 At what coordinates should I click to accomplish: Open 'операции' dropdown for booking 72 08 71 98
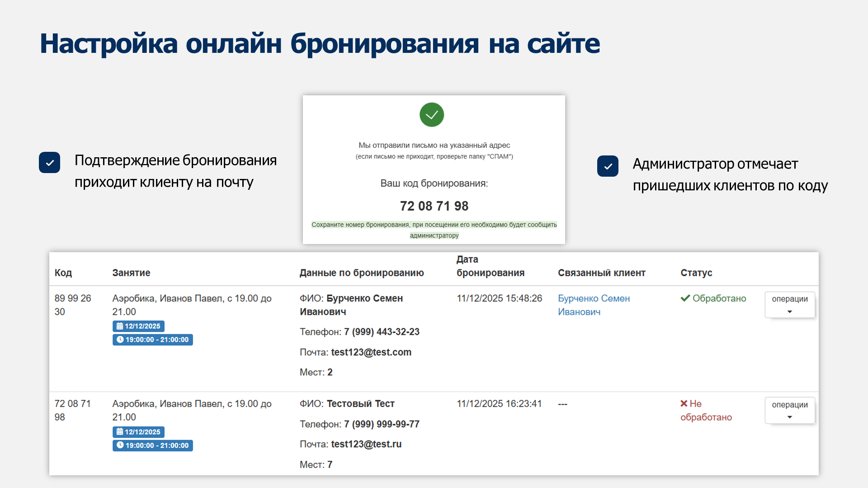(790, 410)
